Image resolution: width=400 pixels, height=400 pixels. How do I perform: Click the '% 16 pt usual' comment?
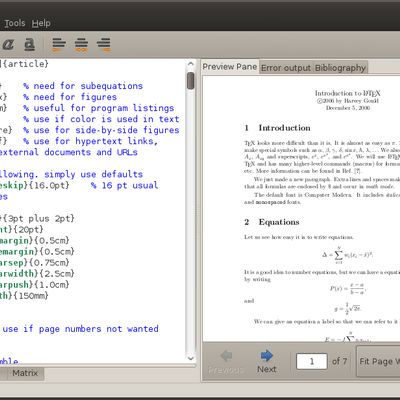tap(124, 185)
